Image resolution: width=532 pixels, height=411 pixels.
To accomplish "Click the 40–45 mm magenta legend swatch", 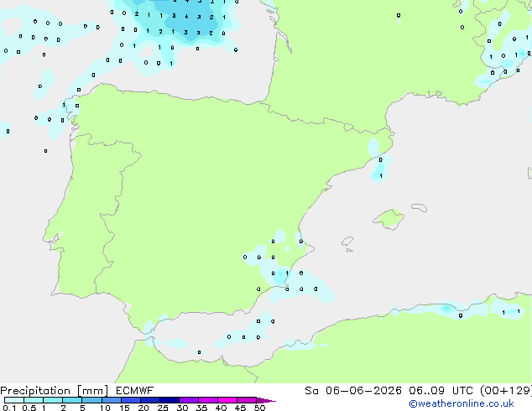I will click(x=227, y=400).
